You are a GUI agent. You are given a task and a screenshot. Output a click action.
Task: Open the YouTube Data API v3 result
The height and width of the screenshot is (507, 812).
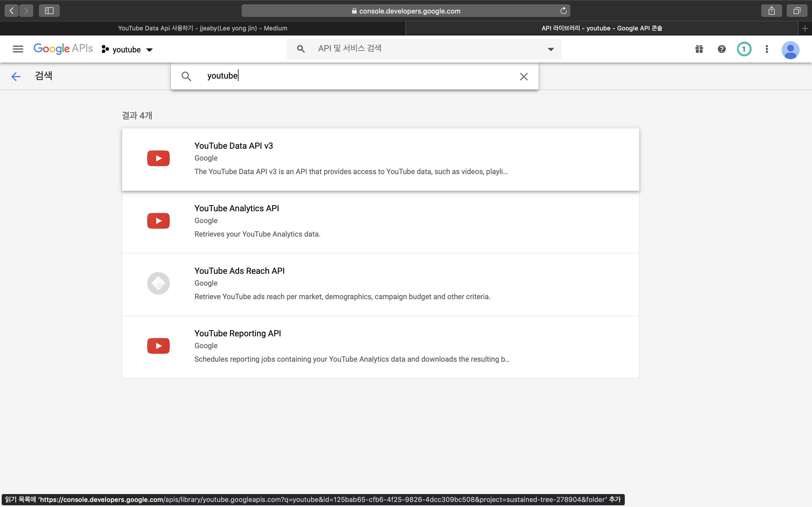tap(233, 146)
